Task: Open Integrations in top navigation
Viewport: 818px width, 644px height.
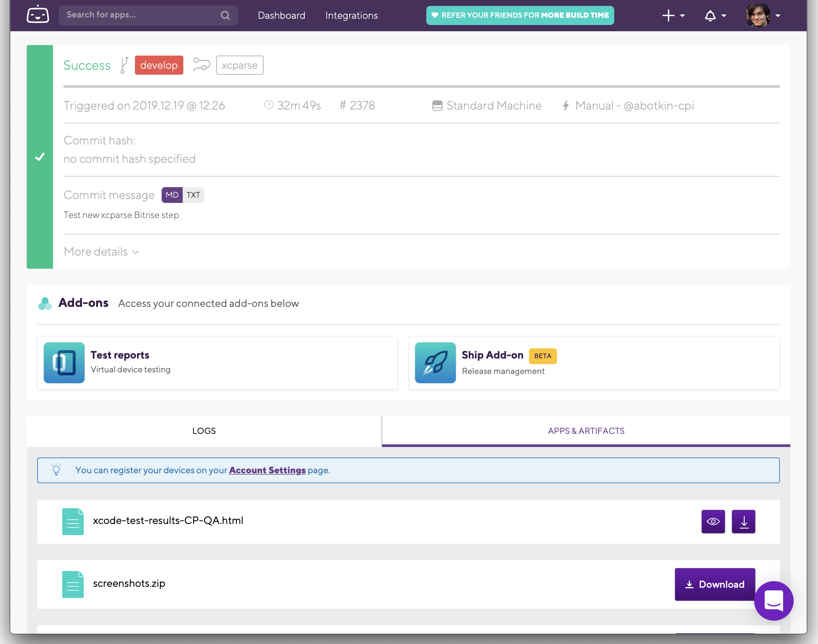Action: pyautogui.click(x=351, y=15)
